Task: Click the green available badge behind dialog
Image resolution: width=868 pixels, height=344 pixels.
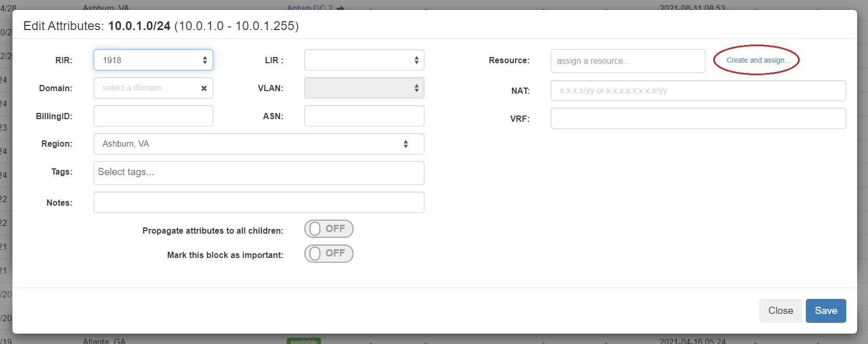Action: pos(304,341)
